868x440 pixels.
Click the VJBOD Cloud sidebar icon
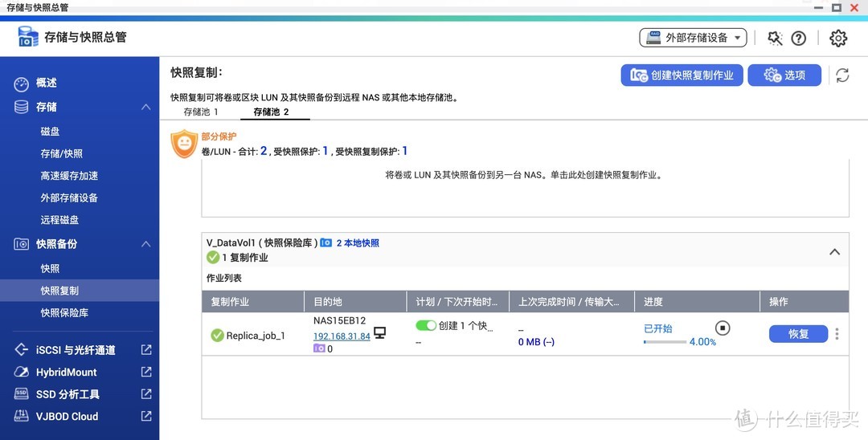[x=21, y=416]
